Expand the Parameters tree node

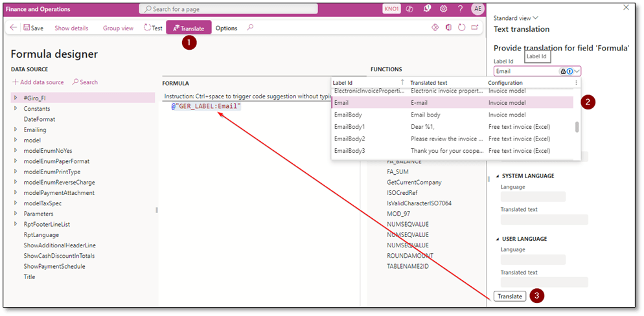coord(16,214)
